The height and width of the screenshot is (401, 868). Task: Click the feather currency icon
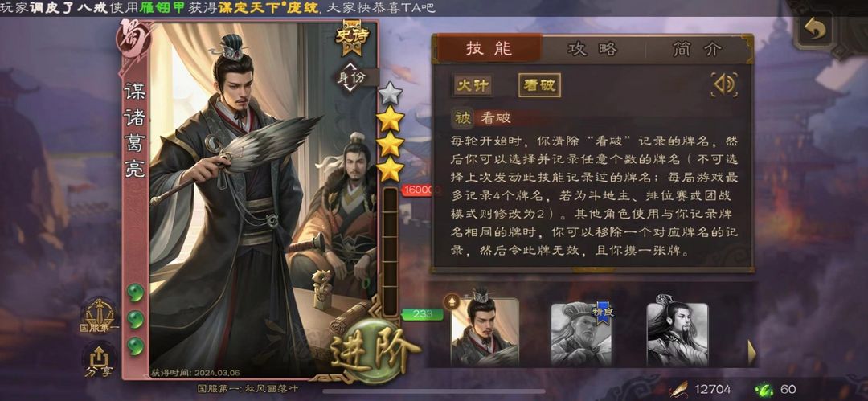678,389
